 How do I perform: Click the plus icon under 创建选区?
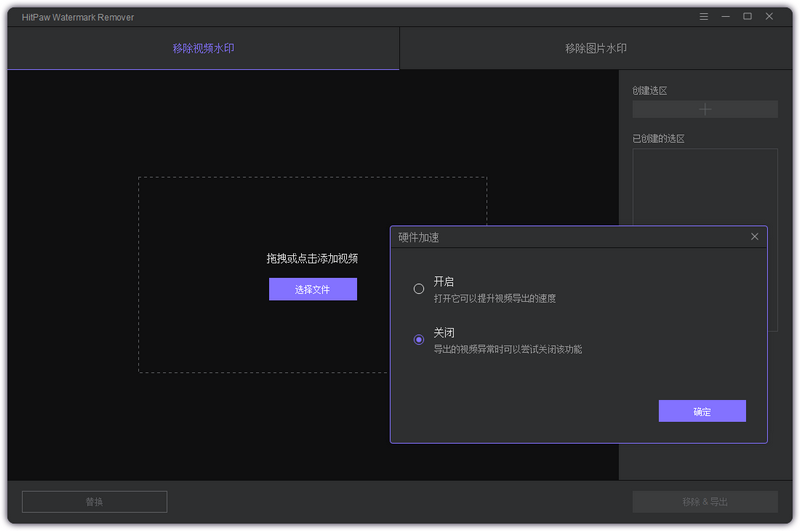coord(705,109)
